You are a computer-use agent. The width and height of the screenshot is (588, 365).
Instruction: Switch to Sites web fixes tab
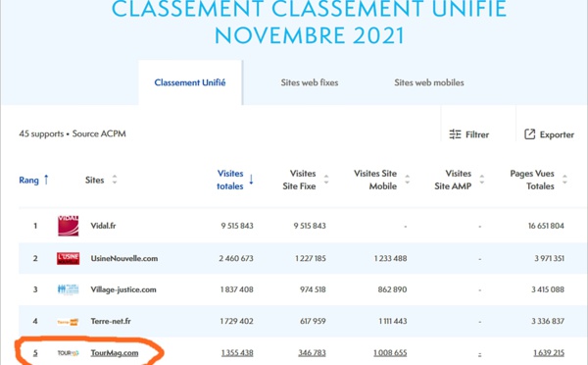tap(310, 82)
